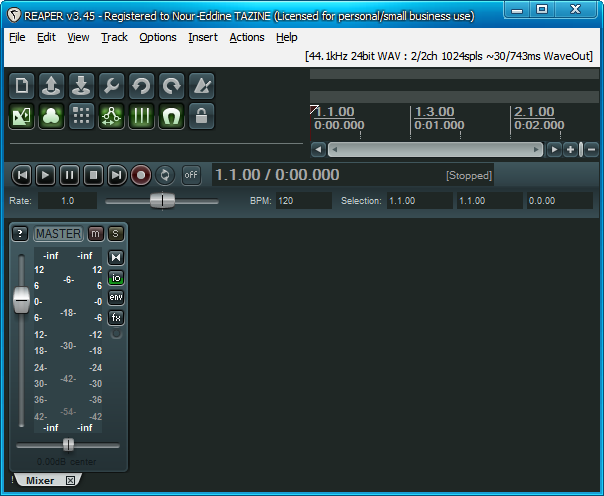Toggle master FX bypass round button
The image size is (604, 496).
(116, 334)
